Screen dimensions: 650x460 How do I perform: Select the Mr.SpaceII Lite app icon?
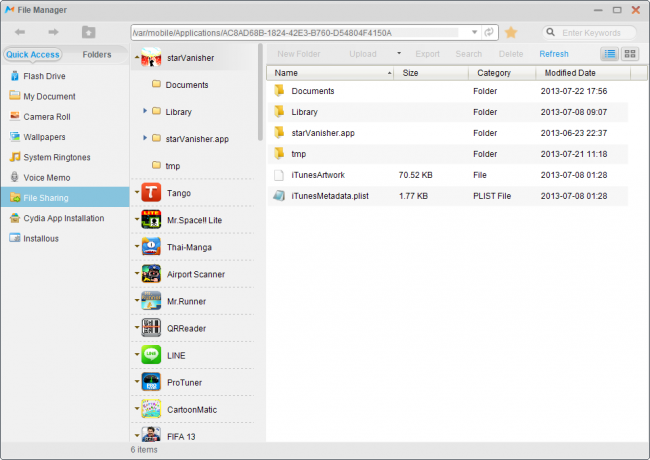tap(151, 220)
